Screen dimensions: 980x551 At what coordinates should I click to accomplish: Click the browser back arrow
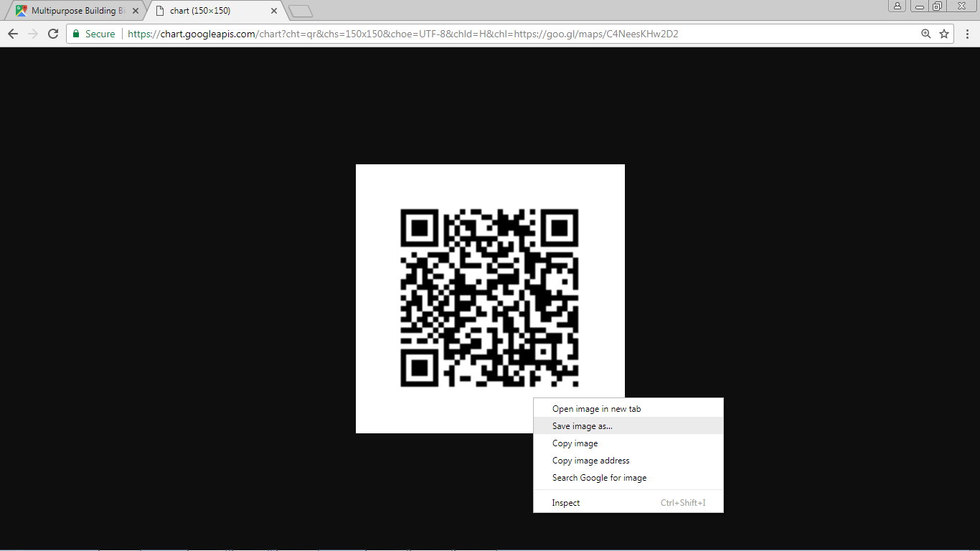[x=13, y=34]
